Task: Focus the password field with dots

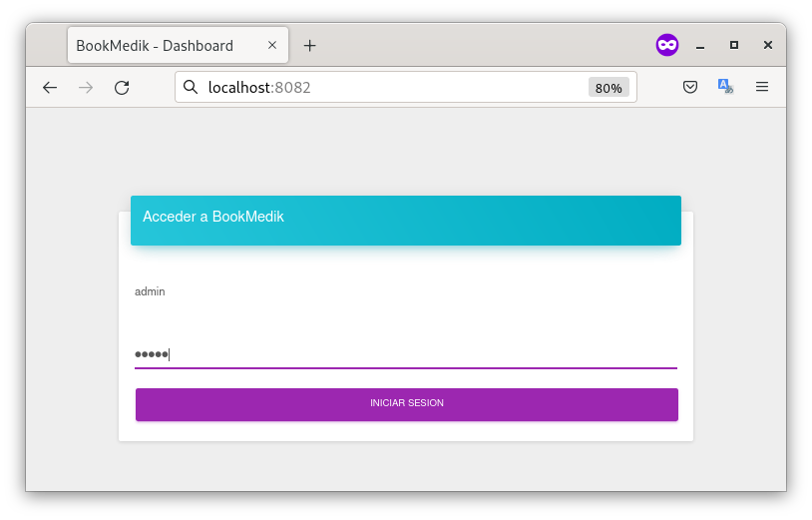Action: point(405,354)
